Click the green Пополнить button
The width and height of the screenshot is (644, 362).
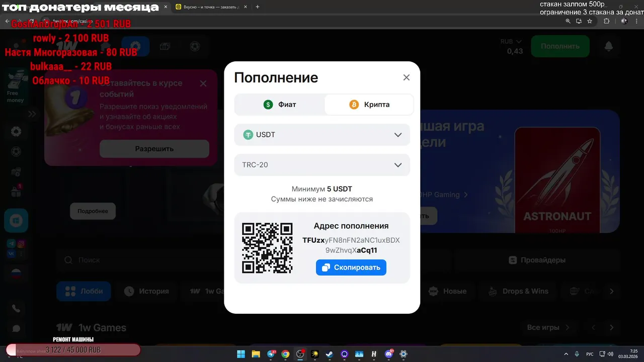coord(560,46)
